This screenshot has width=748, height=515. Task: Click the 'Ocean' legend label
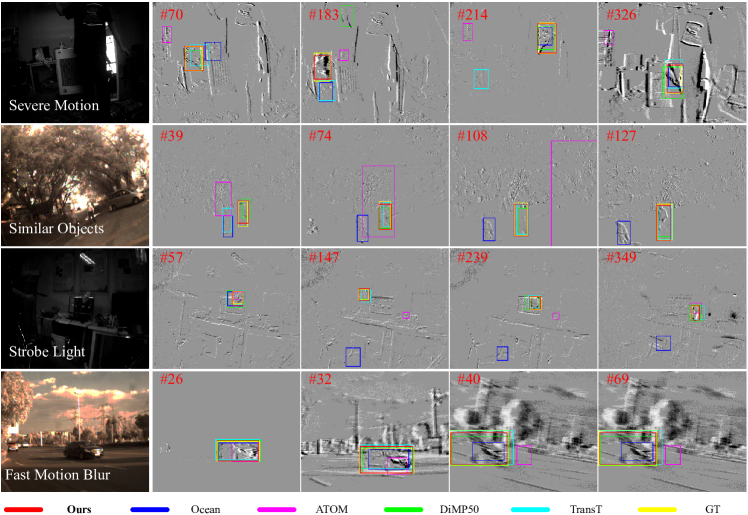[206, 509]
